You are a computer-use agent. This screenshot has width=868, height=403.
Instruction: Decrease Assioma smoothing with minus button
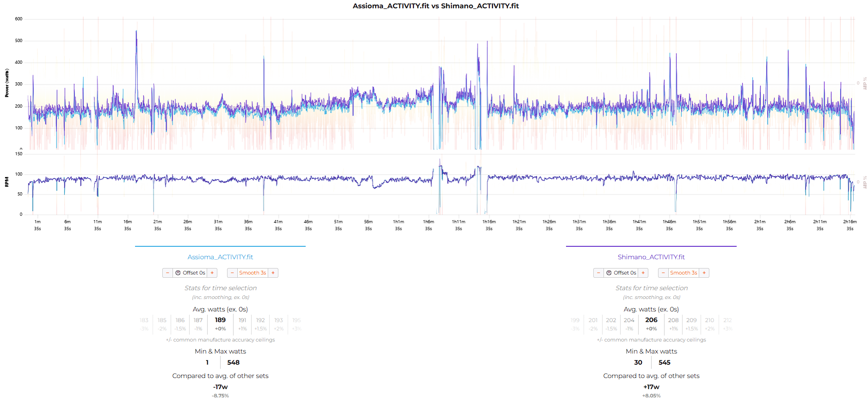232,273
